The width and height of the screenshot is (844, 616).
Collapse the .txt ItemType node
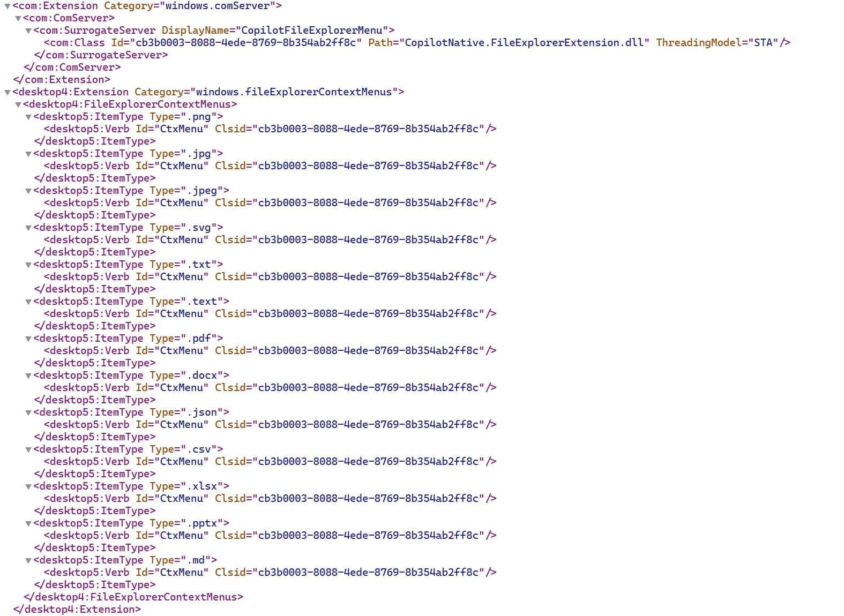pyautogui.click(x=28, y=265)
